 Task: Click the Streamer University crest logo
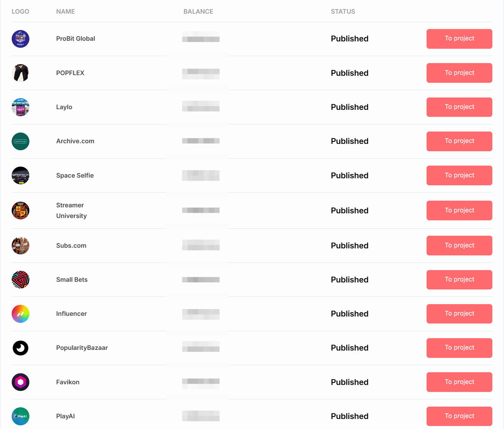(x=20, y=210)
